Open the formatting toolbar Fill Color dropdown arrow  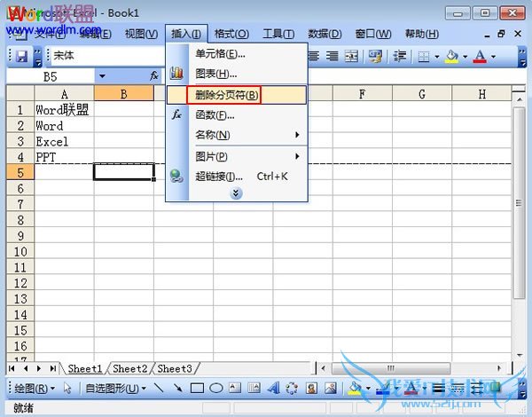[465, 57]
